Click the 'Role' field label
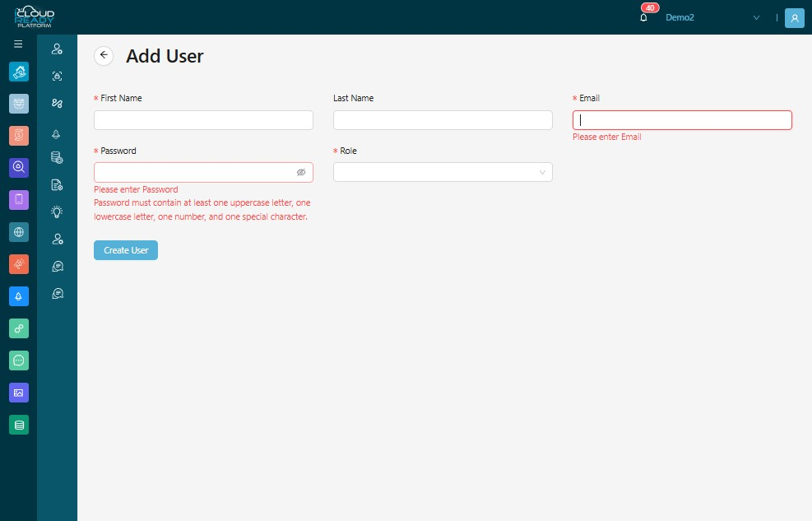This screenshot has width=812, height=521. pos(348,151)
